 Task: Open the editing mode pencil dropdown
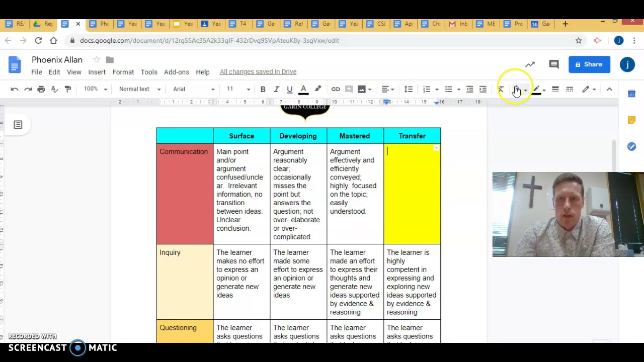[x=589, y=89]
